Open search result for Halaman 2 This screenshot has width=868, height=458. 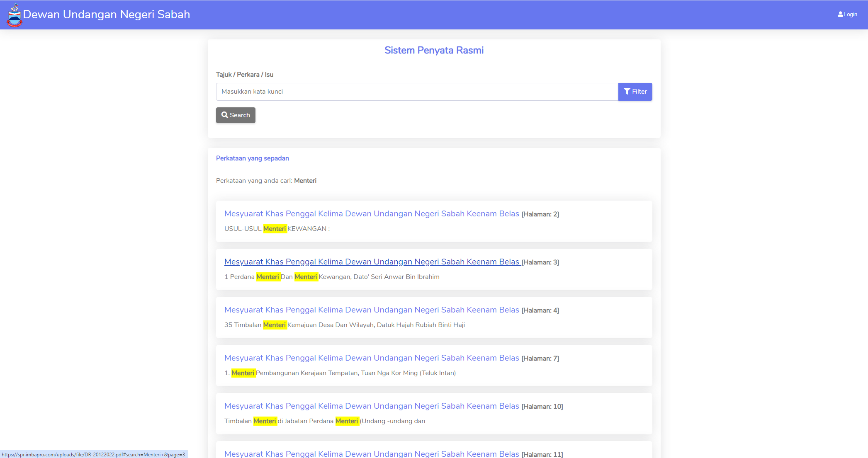371,214
